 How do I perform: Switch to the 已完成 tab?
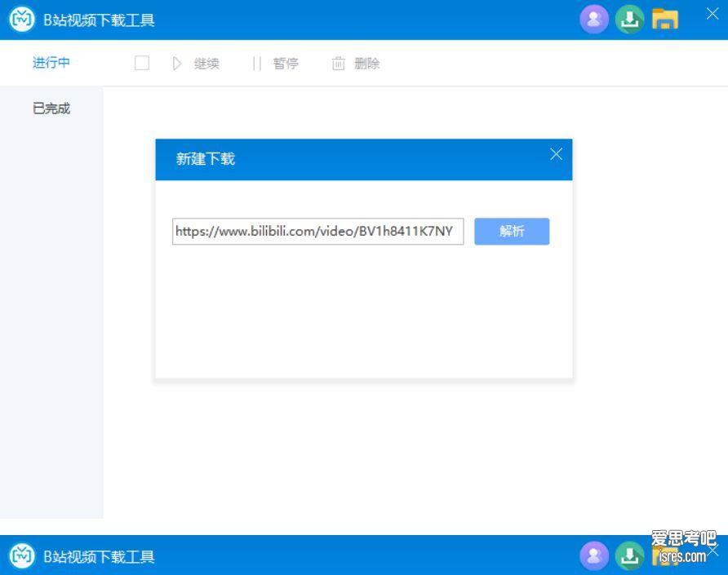click(x=51, y=108)
